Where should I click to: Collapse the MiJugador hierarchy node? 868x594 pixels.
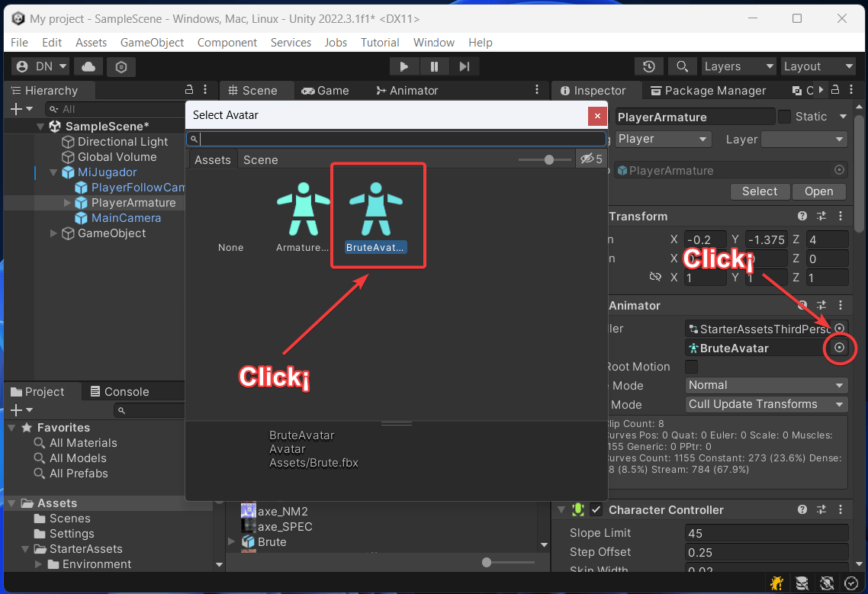click(x=53, y=173)
